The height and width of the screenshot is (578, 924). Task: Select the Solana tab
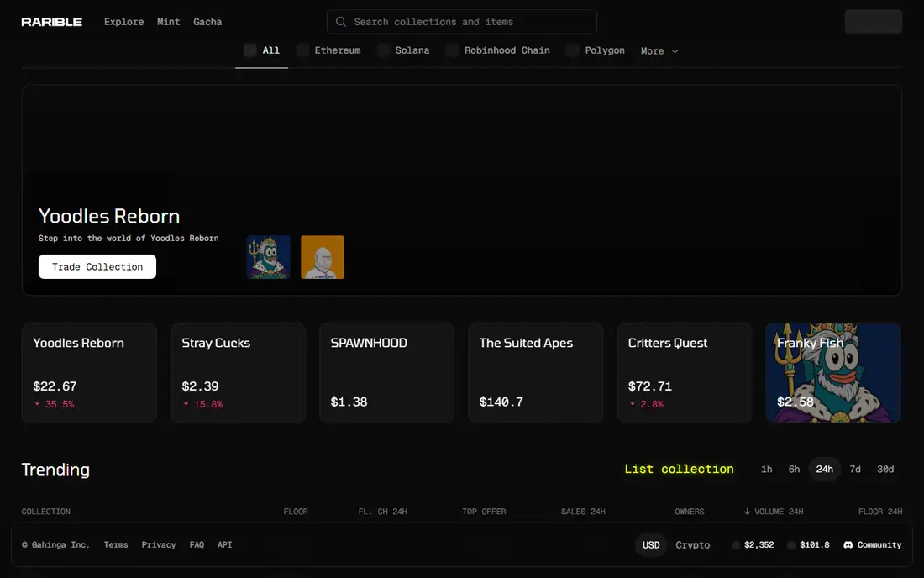coord(404,50)
